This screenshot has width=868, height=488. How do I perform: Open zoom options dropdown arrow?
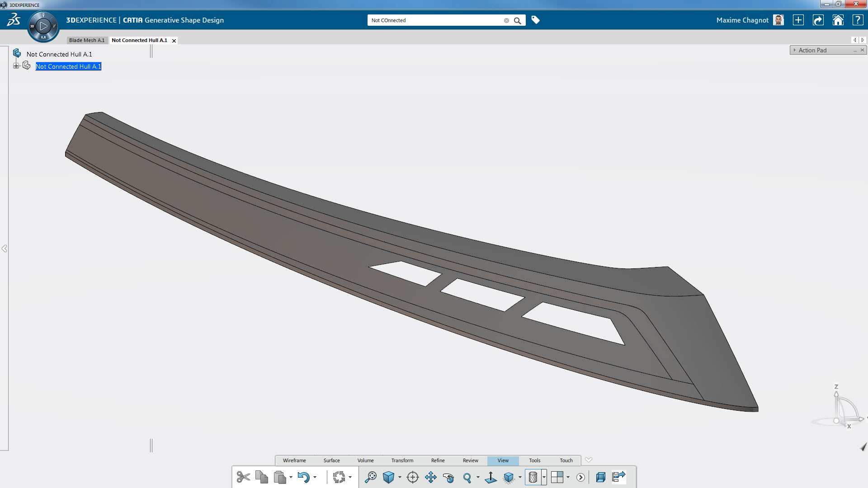click(478, 477)
